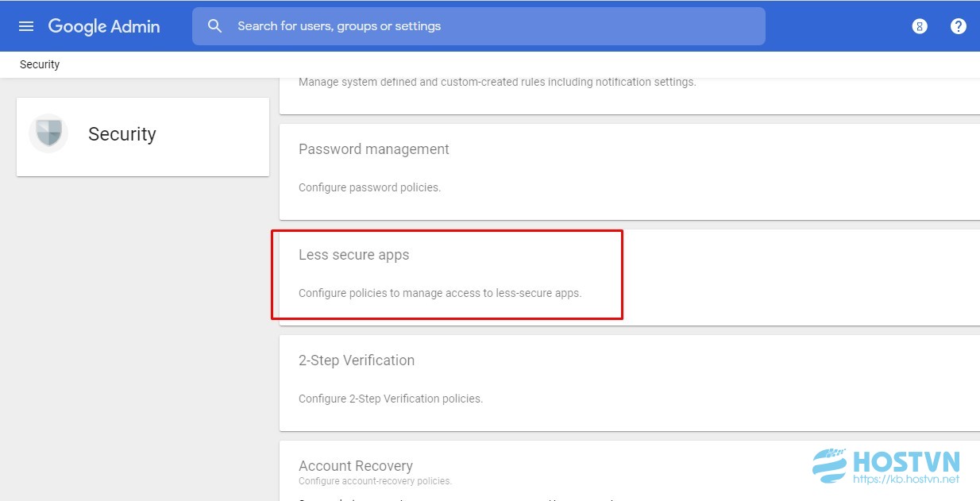980x501 pixels.
Task: Click 'Configure 2-Step Verification policies.' text
Action: 391,399
